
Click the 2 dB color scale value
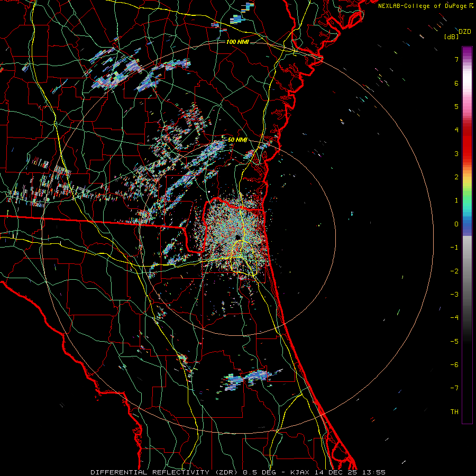pyautogui.click(x=456, y=177)
